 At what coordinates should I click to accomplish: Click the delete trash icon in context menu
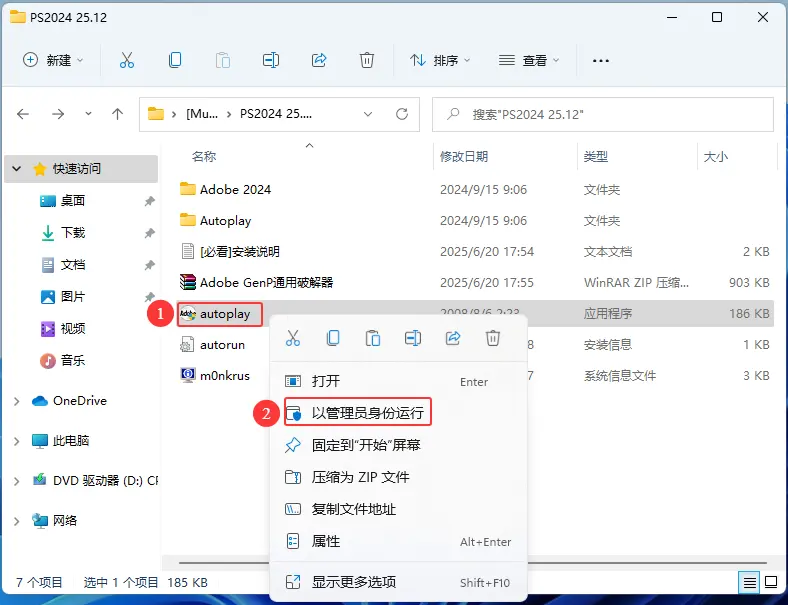(492, 338)
